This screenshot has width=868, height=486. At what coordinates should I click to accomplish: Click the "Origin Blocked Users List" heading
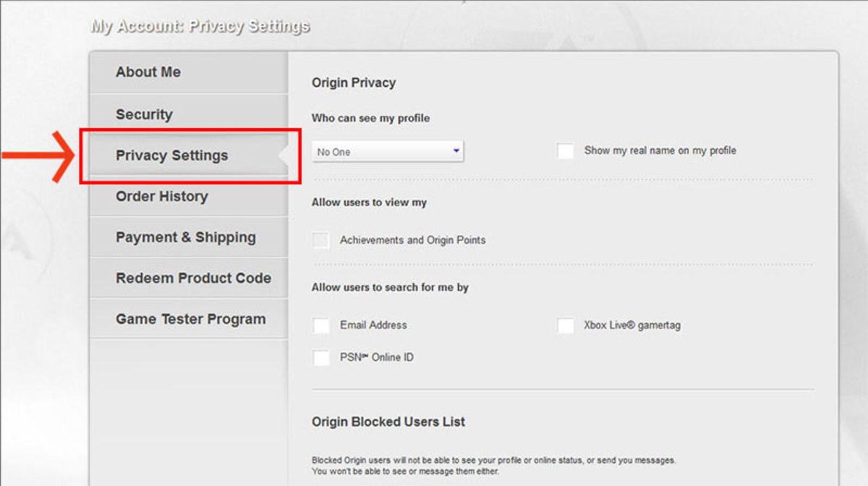[x=388, y=422]
